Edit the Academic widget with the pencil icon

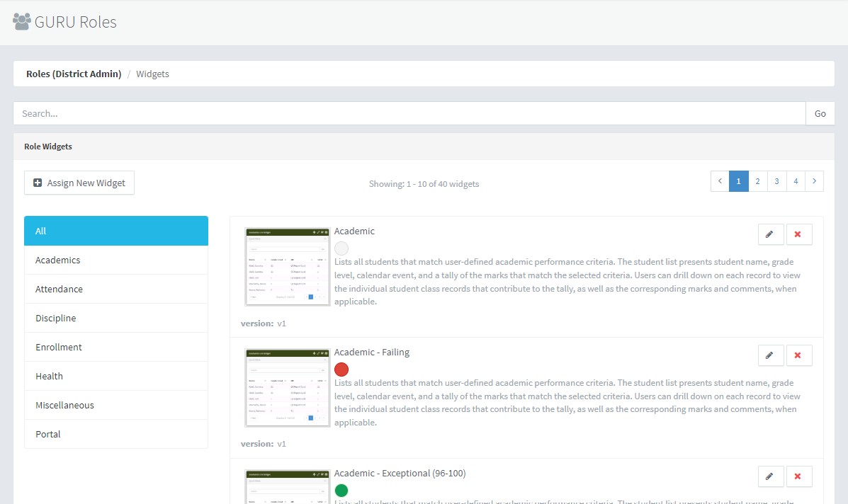point(771,234)
